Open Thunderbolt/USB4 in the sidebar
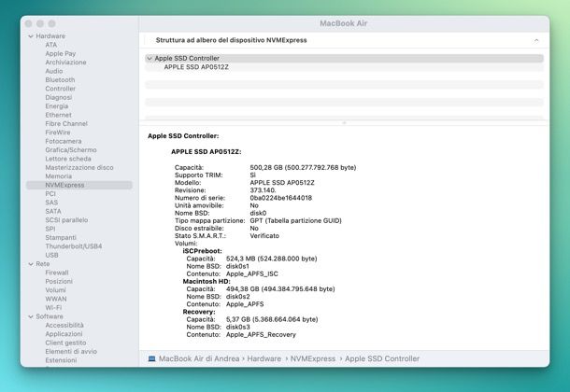Image resolution: width=570 pixels, height=392 pixels. (x=74, y=246)
